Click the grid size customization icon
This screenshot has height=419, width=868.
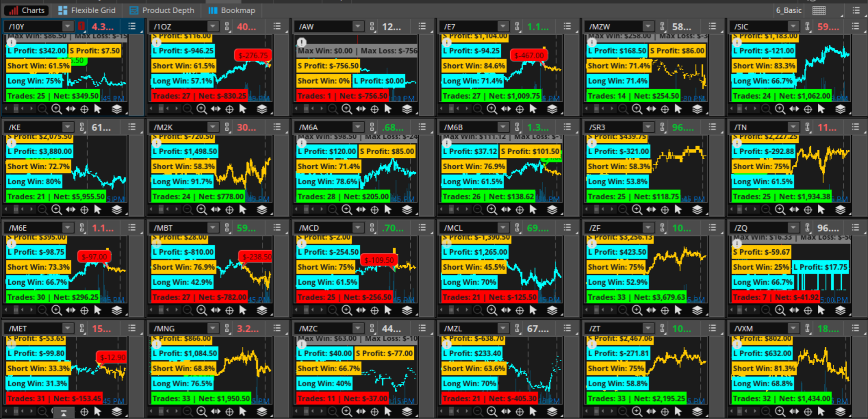click(819, 10)
